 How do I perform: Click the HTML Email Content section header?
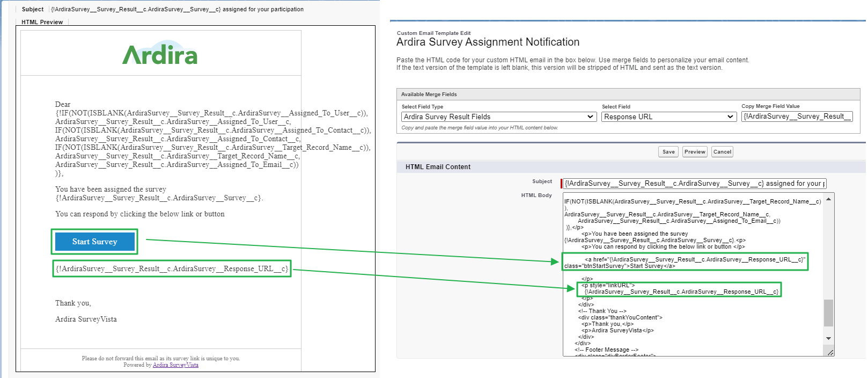pyautogui.click(x=438, y=167)
